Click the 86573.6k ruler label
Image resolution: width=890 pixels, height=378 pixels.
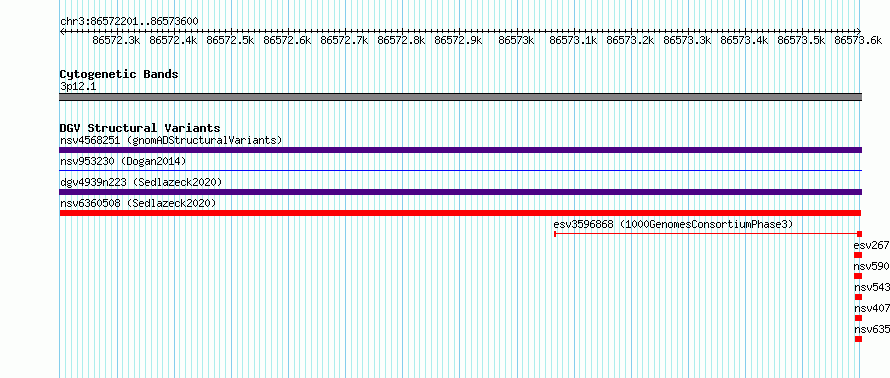(858, 40)
